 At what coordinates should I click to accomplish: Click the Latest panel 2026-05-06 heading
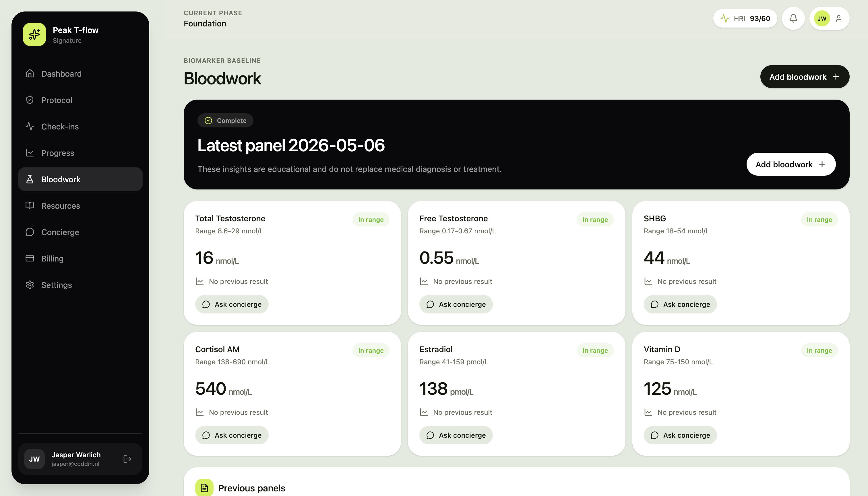(x=291, y=146)
